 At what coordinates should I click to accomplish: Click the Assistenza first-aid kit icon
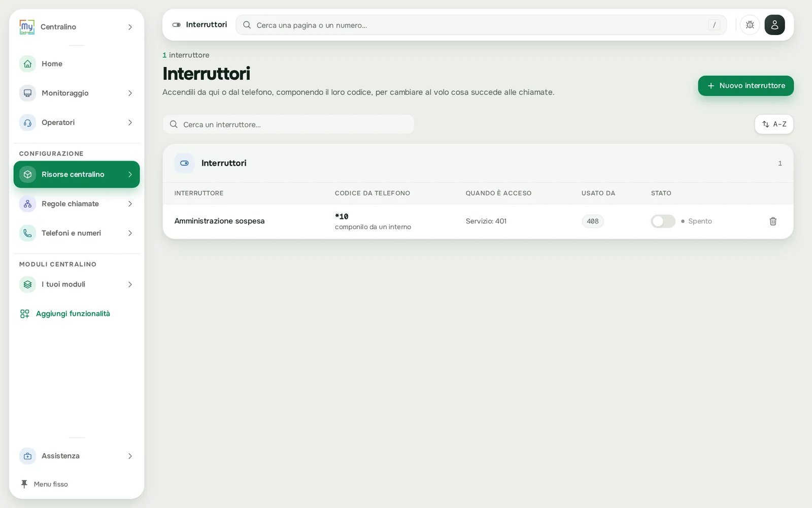click(27, 456)
